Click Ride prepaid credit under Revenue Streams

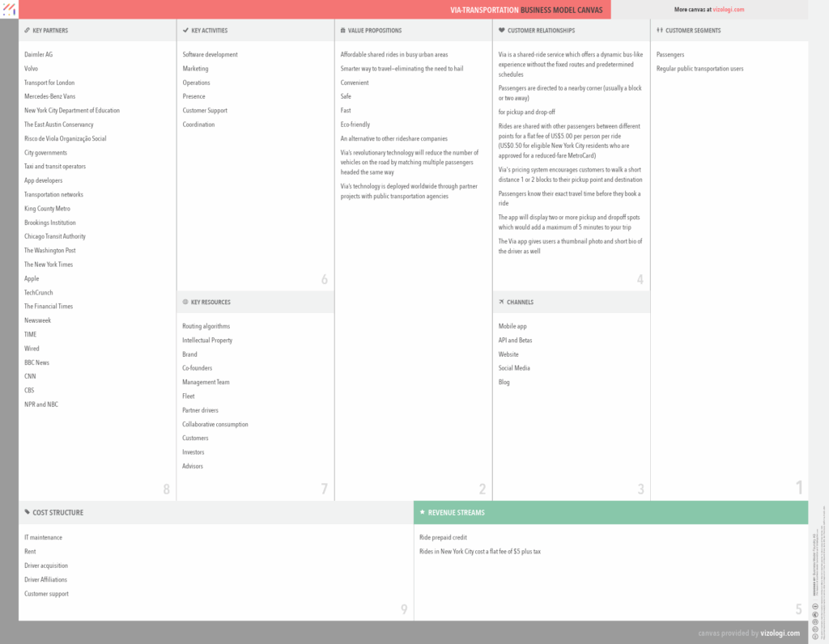click(x=443, y=537)
